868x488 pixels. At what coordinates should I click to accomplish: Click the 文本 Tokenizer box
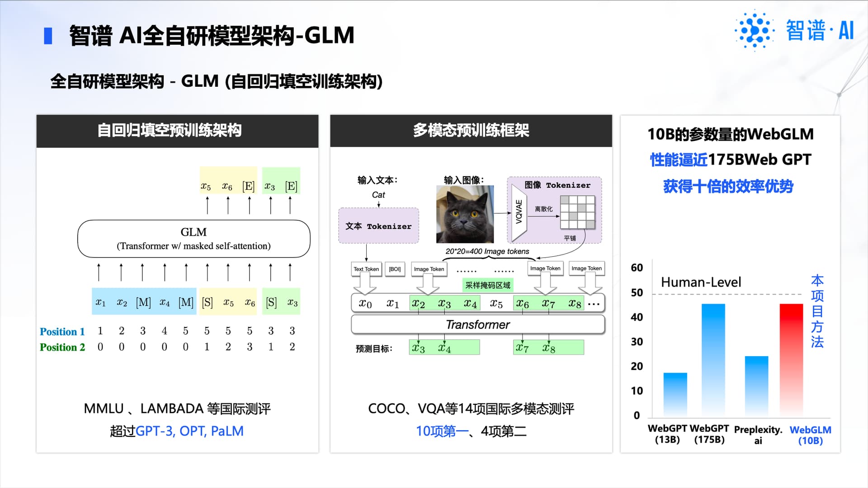point(378,226)
